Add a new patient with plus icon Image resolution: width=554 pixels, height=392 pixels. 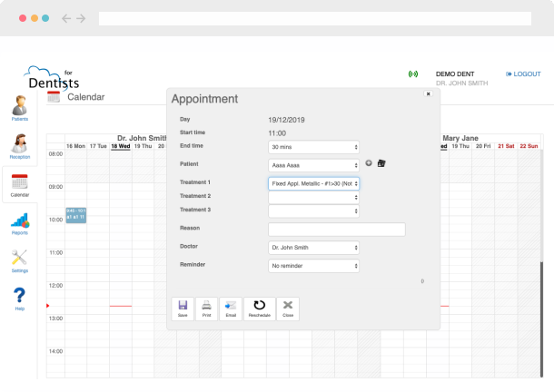tap(369, 163)
